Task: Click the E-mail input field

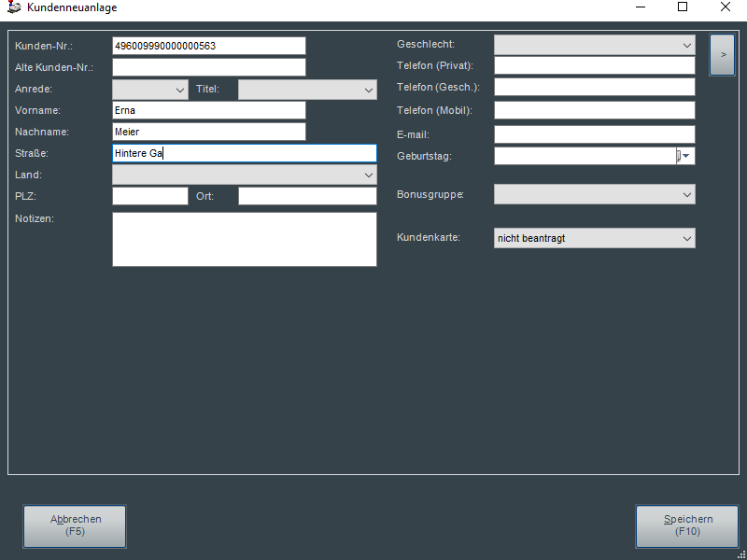Action: point(594,134)
